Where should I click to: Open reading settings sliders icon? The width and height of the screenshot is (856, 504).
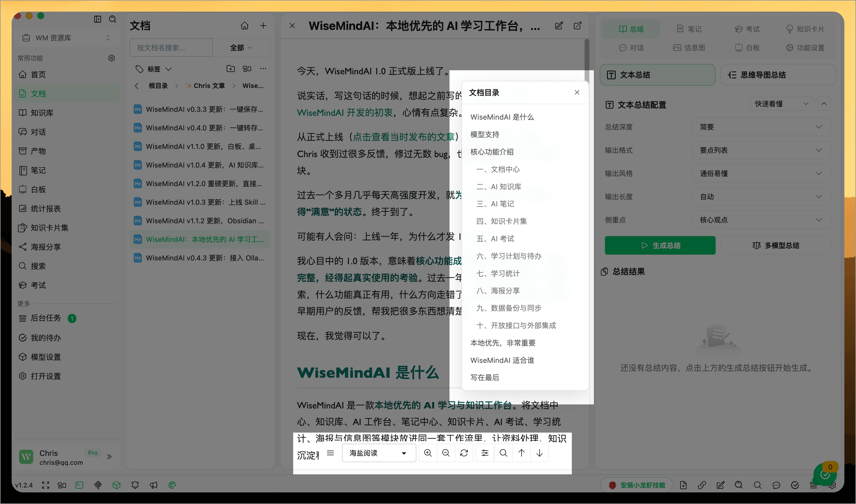(485, 453)
